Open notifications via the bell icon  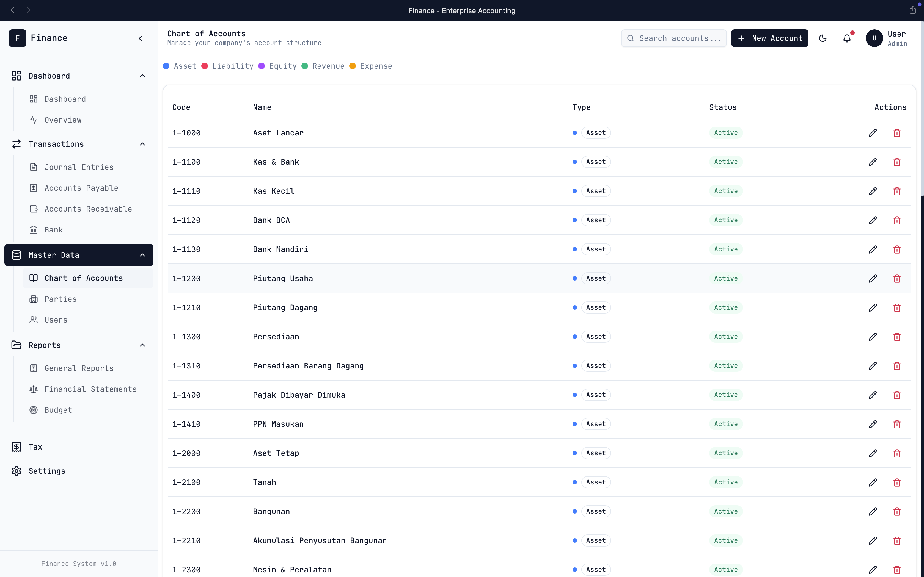[847, 38]
